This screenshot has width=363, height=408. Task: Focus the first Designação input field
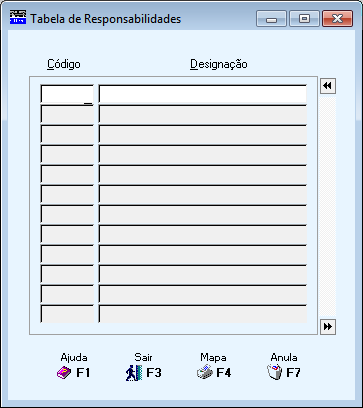(x=202, y=94)
